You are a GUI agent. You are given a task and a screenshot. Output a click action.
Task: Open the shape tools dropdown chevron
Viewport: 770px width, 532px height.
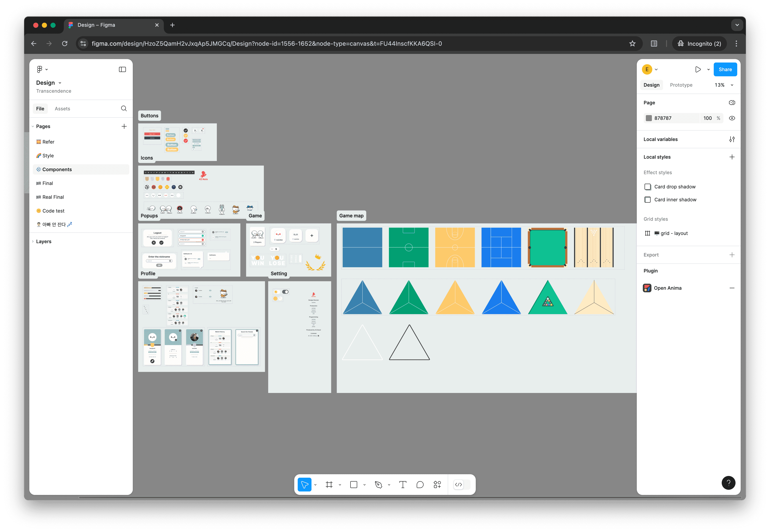[x=364, y=484]
